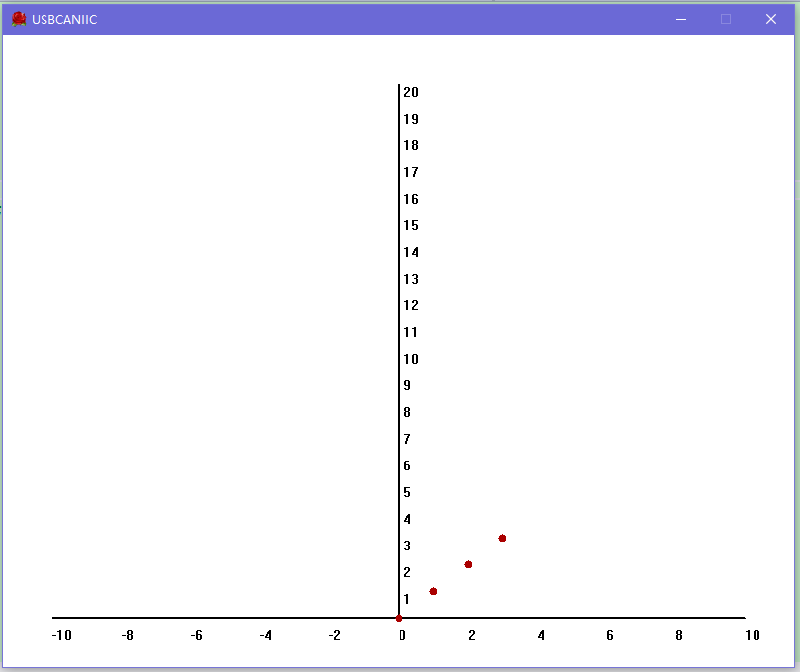Select the red data point near x=1

tap(433, 591)
